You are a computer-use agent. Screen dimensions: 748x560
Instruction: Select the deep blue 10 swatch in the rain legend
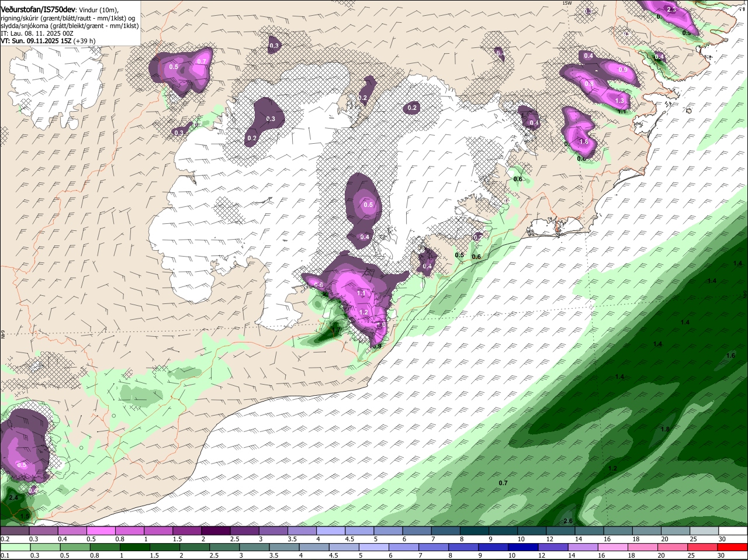[523, 547]
